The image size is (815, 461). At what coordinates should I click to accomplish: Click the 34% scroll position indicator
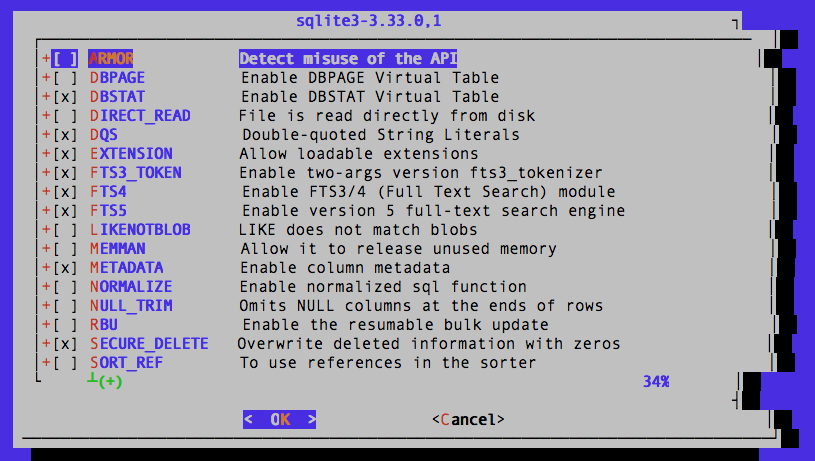[656, 381]
